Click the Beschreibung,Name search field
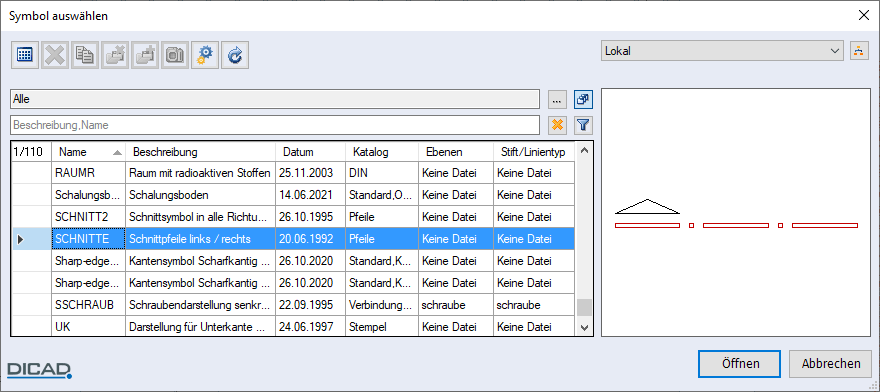This screenshot has height=392, width=880. tap(275, 125)
